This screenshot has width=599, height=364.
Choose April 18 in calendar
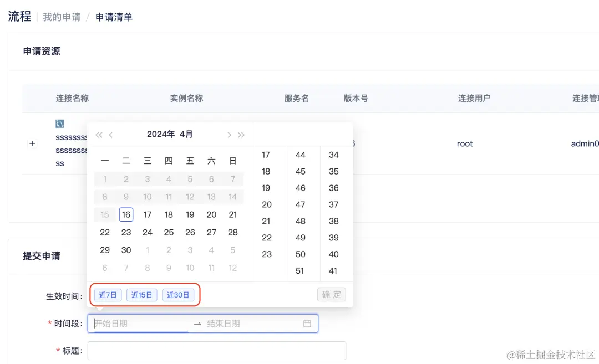click(169, 214)
